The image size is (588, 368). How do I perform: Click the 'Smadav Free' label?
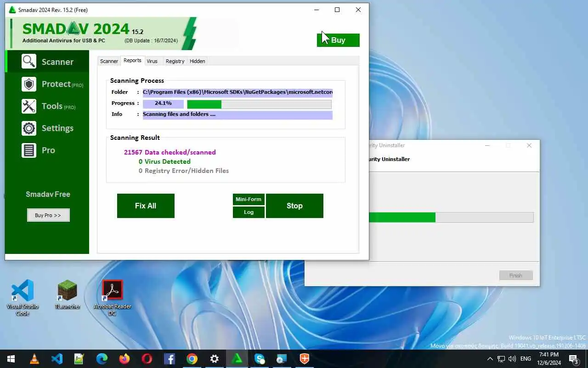click(48, 194)
